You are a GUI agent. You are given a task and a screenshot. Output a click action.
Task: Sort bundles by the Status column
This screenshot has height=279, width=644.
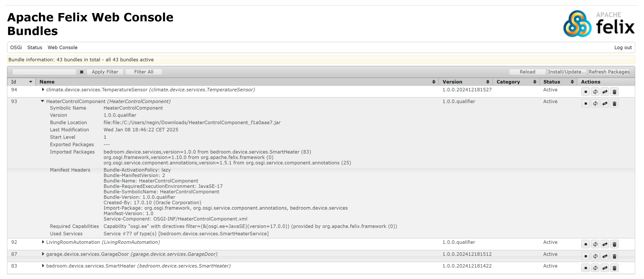point(558,82)
